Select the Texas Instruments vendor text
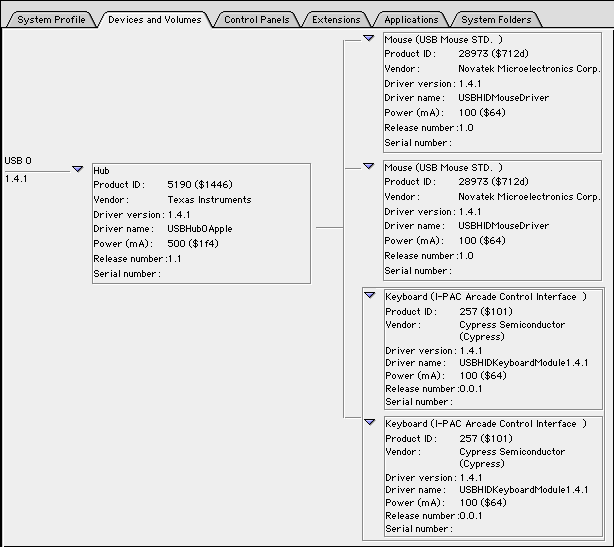This screenshot has width=614, height=547. coord(209,199)
